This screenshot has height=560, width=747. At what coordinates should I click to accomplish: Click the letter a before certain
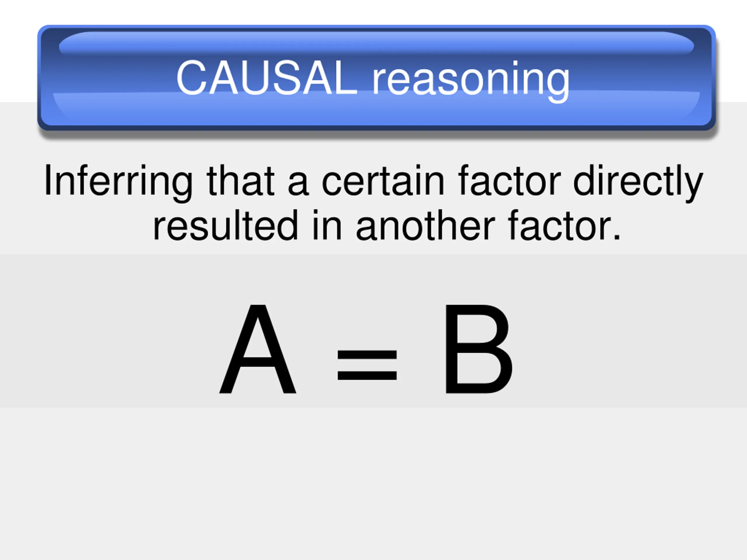click(298, 185)
